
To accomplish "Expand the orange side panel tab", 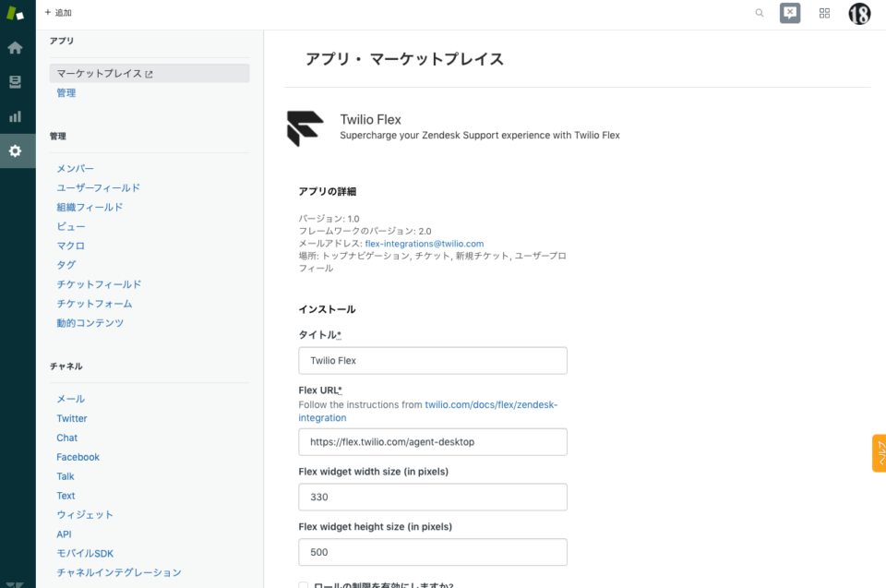I will click(x=877, y=452).
